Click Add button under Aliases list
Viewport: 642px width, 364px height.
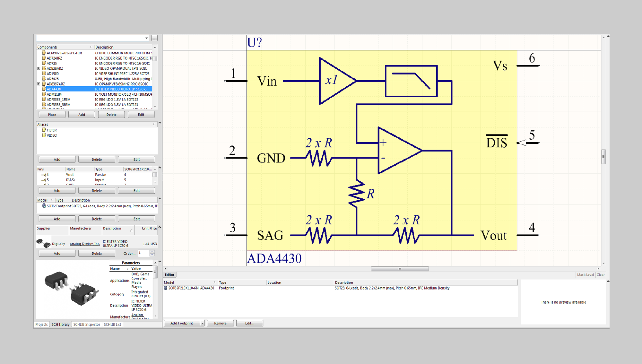(57, 160)
